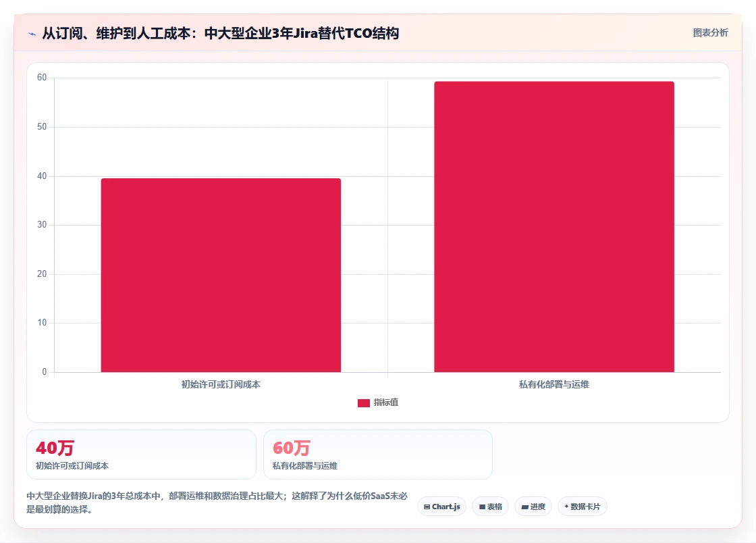Select the 进度 tag button
This screenshot has height=543, width=756.
tap(533, 507)
